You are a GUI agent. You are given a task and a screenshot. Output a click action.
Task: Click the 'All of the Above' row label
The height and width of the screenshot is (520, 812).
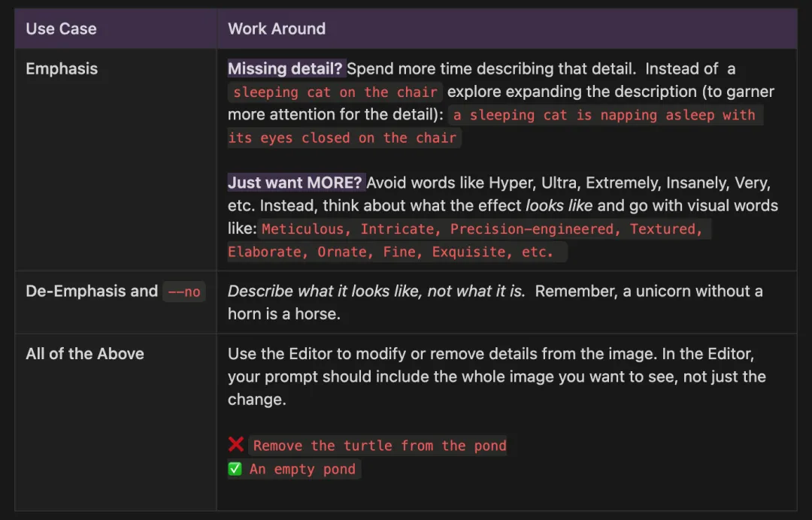85,353
